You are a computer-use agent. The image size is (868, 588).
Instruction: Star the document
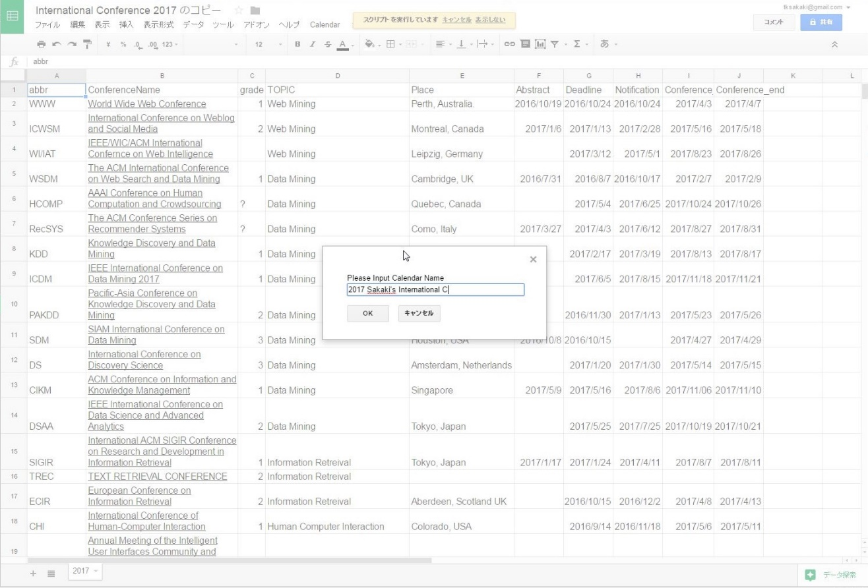(239, 11)
